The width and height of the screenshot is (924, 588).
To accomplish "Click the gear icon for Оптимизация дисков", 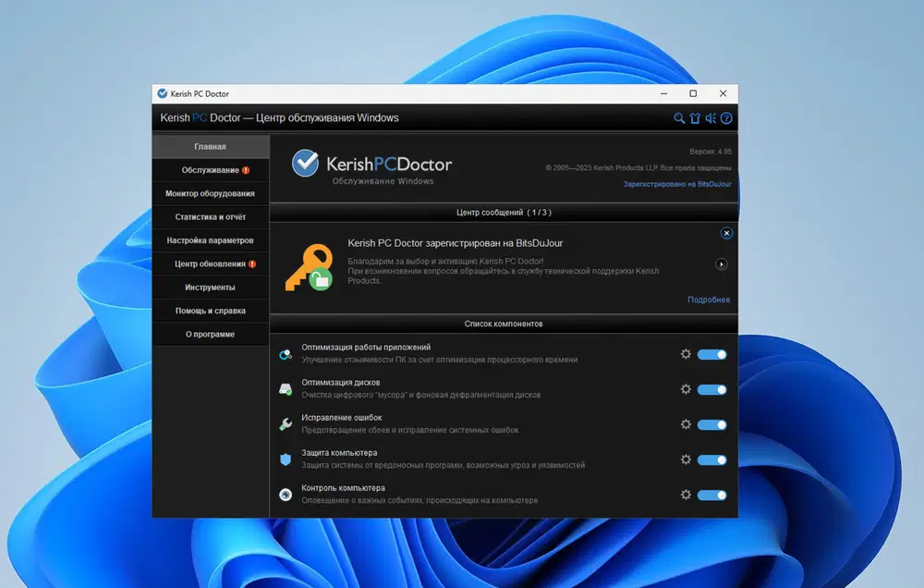I will click(686, 389).
